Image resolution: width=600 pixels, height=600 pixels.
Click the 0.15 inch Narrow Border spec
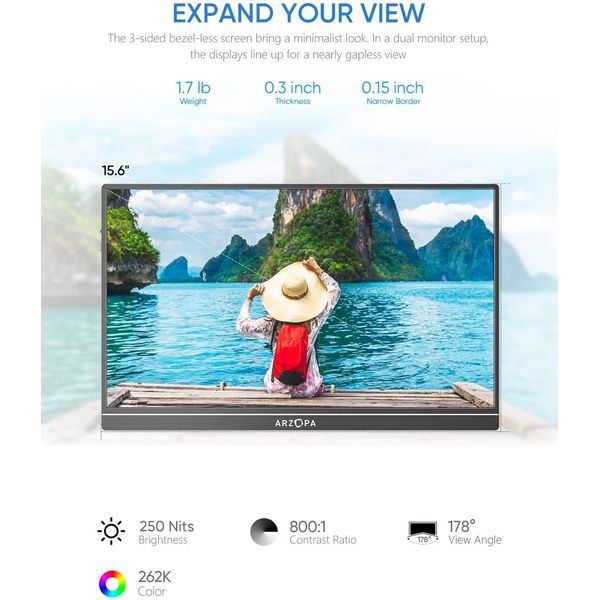point(393,92)
